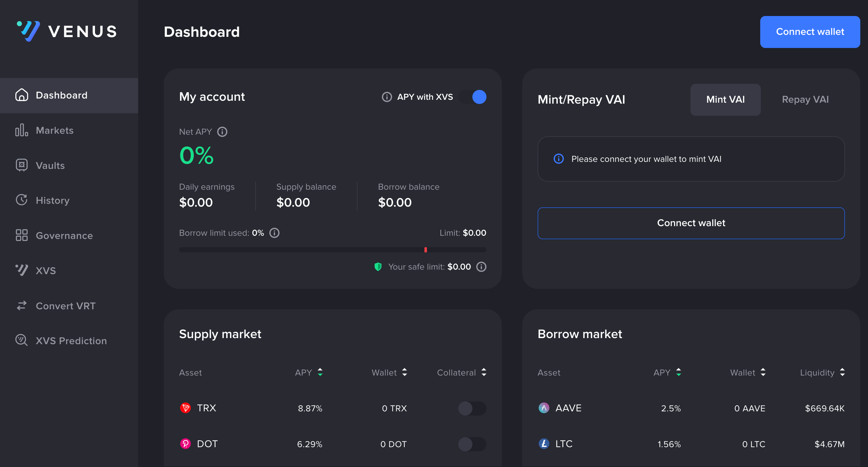
Task: Click the 0% Net APY value
Action: [196, 155]
